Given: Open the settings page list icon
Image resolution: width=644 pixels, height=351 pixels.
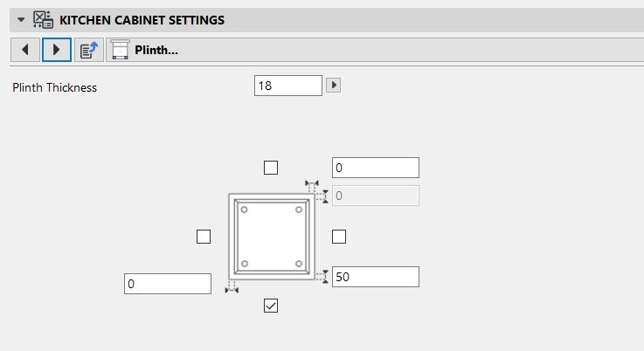Looking at the screenshot, I should [x=88, y=50].
